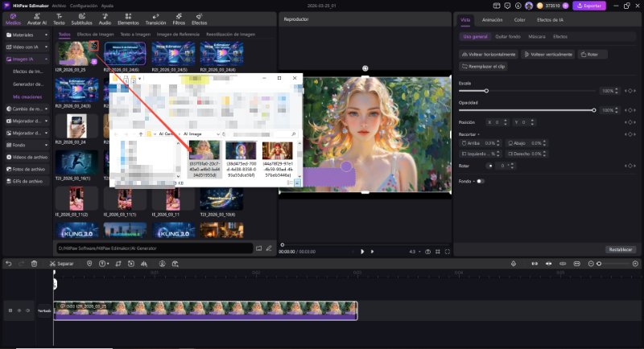Open the Texto a Imagen tab
The image size is (644, 349).
[x=135, y=35]
